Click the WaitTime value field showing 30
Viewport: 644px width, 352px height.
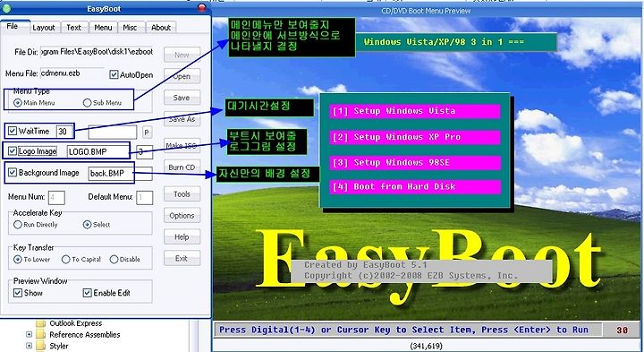pos(64,131)
